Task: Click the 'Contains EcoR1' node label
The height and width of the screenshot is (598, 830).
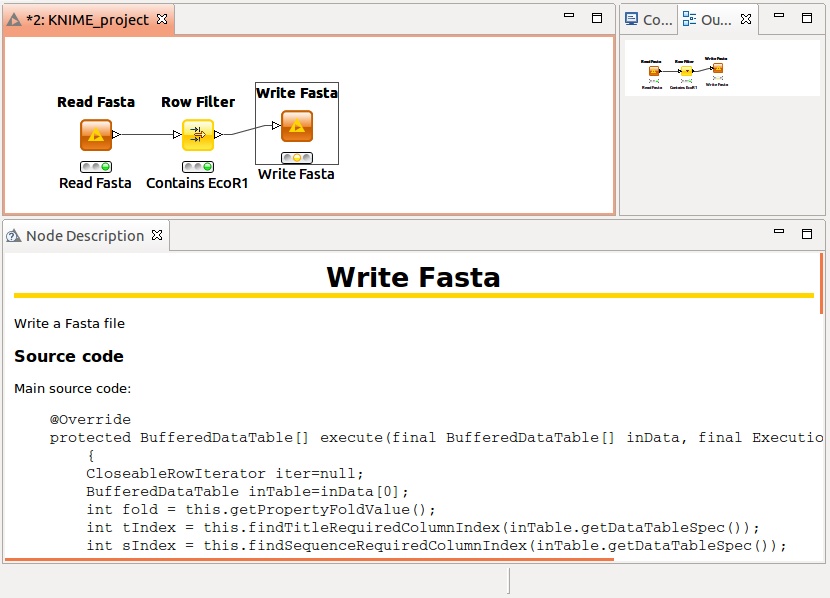Action: (x=197, y=183)
